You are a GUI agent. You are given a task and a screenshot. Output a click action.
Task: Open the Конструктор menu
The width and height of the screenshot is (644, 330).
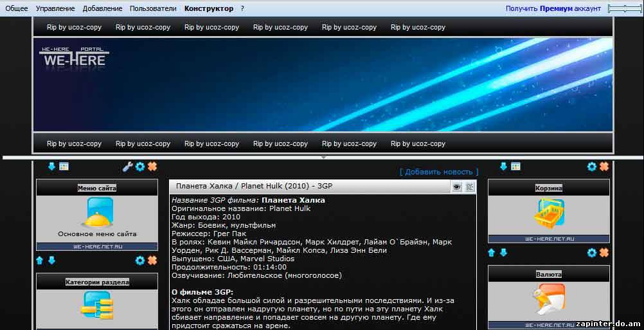(x=209, y=8)
